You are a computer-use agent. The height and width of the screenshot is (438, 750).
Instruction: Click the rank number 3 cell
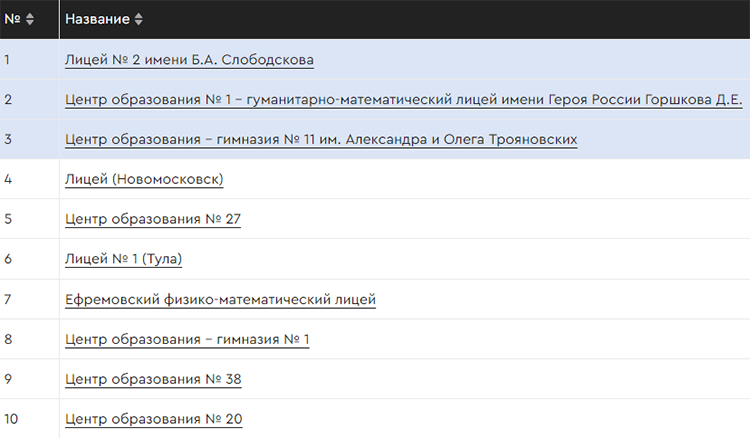[8, 140]
